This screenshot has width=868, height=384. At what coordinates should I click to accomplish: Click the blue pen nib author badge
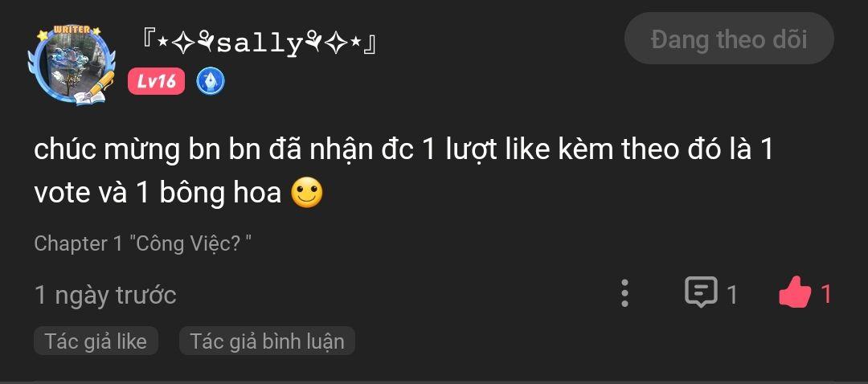(211, 82)
